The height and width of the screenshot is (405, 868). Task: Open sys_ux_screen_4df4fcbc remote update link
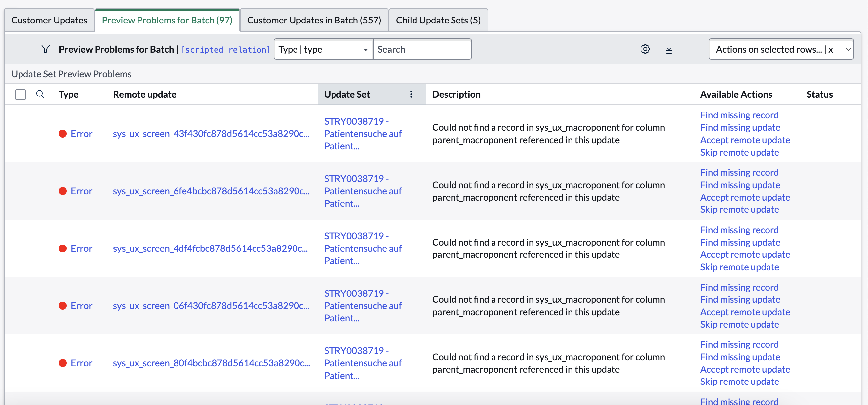pyautogui.click(x=210, y=248)
